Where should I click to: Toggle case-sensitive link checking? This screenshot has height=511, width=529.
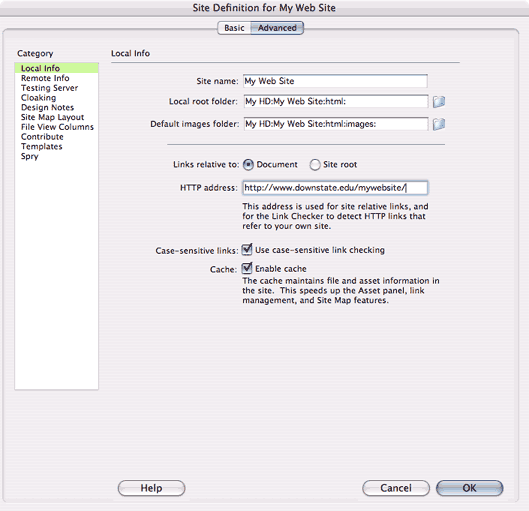(247, 250)
